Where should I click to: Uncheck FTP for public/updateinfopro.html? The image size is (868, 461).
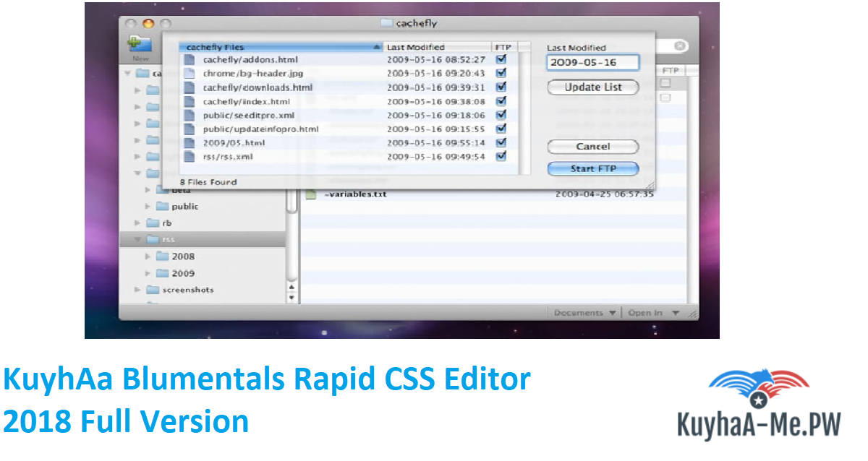501,129
